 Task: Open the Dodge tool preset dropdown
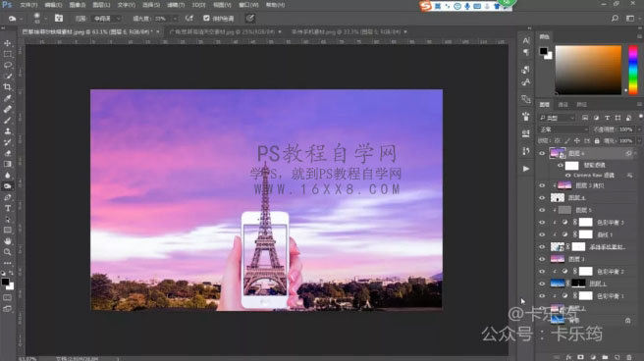click(21, 19)
